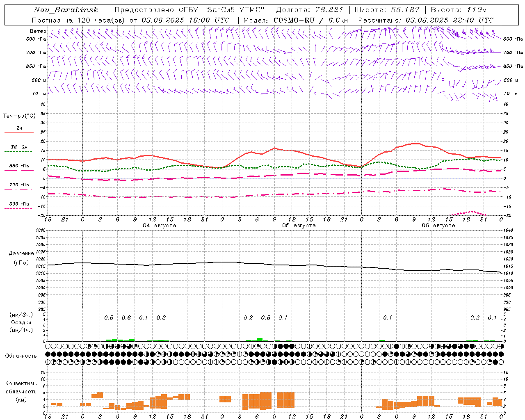Viewport: 525px width, 420px height.
Task: Click the "2м" temperature legend entry
Action: pos(19,128)
